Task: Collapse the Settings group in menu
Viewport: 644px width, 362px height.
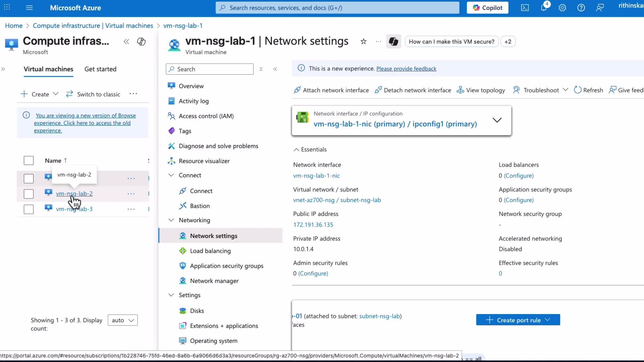Action: point(171,295)
